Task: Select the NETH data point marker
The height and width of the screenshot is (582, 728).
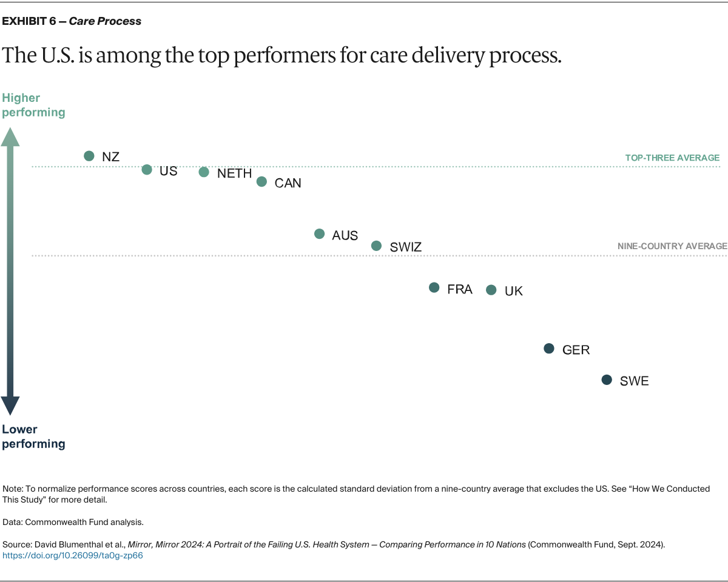Action: click(x=204, y=172)
